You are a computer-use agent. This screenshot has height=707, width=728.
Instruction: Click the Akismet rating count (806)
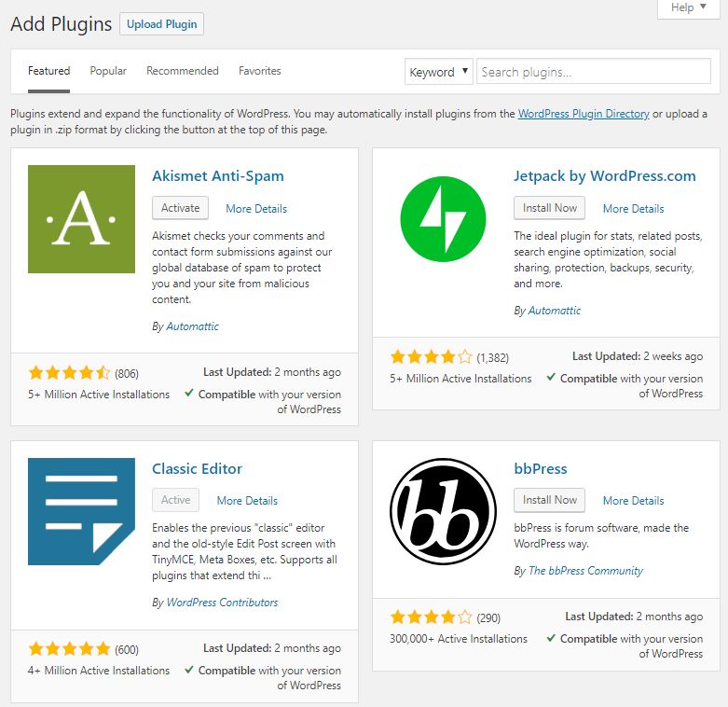point(127,374)
